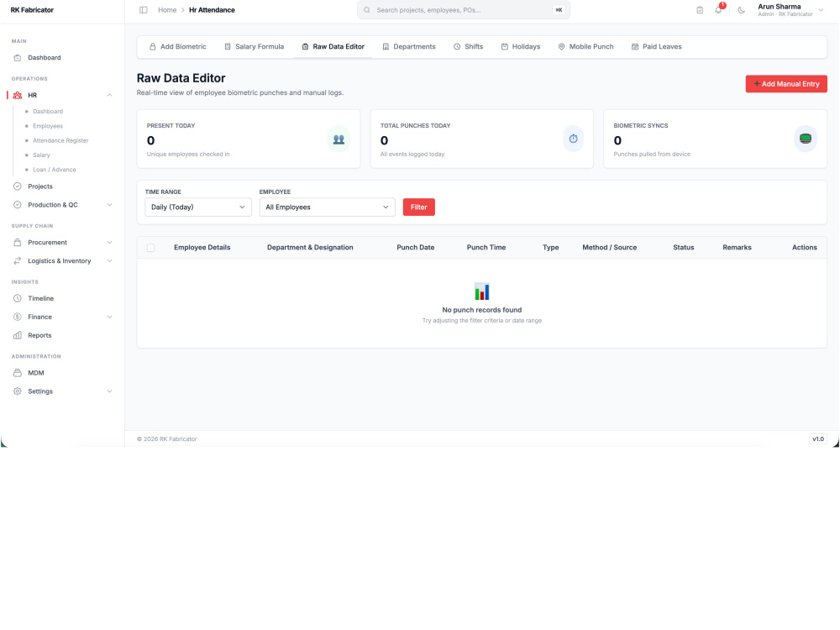Expand the Procurement chevron

[x=109, y=242]
